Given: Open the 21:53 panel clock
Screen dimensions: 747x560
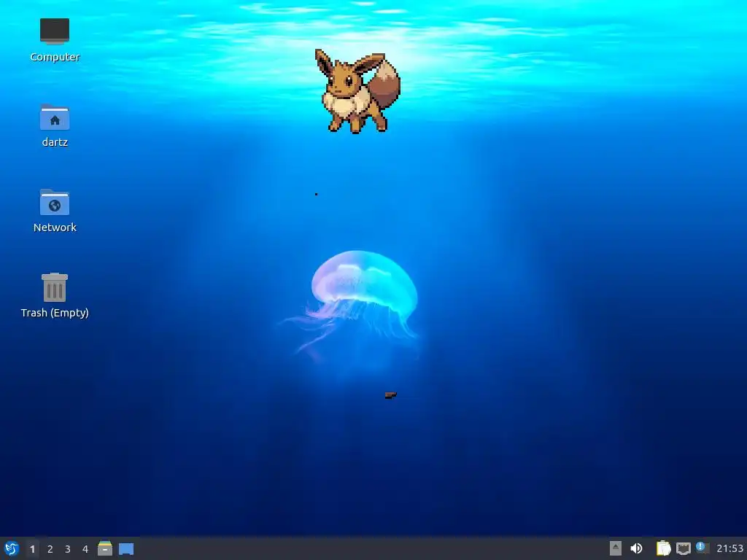Looking at the screenshot, I should coord(729,549).
